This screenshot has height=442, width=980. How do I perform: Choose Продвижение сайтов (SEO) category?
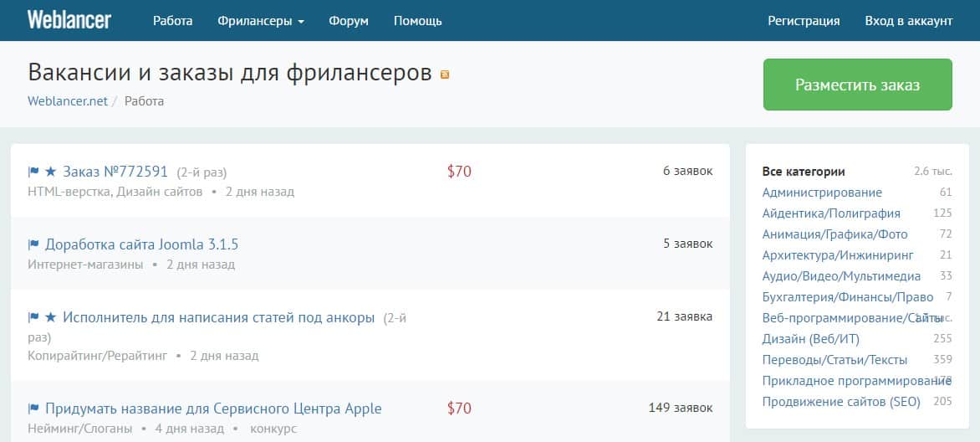[841, 401]
